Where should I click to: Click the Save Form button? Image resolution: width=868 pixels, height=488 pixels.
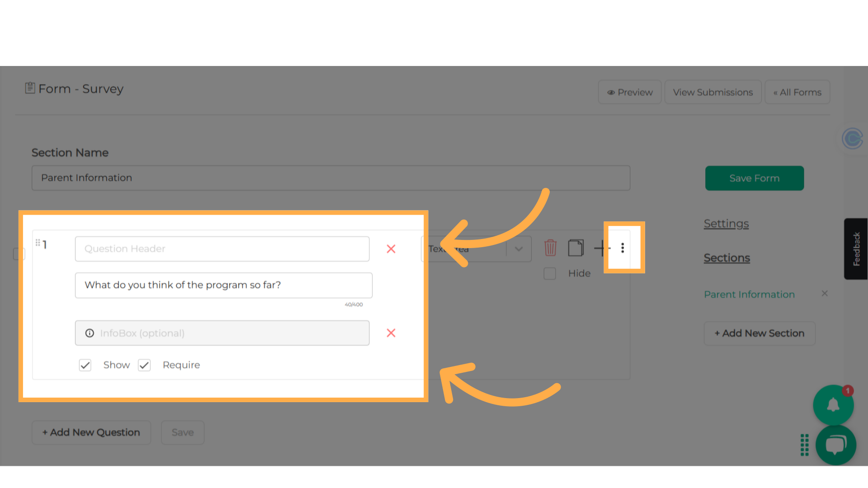pos(755,178)
